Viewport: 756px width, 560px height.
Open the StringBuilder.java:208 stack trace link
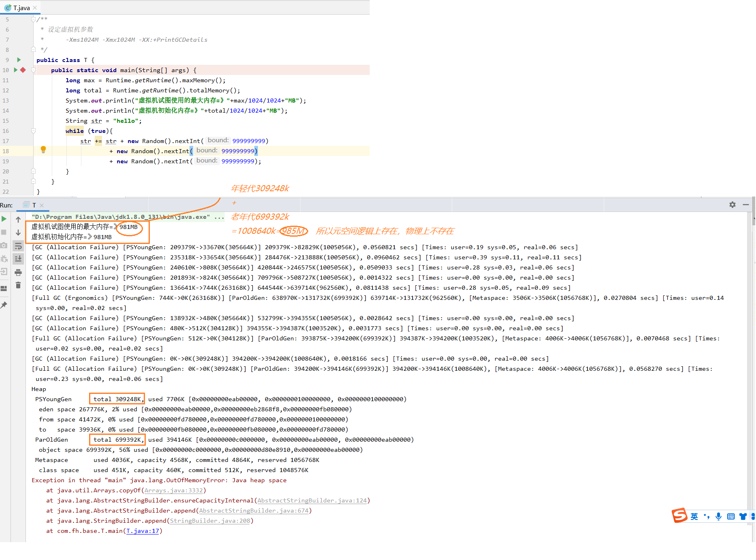[x=210, y=521]
